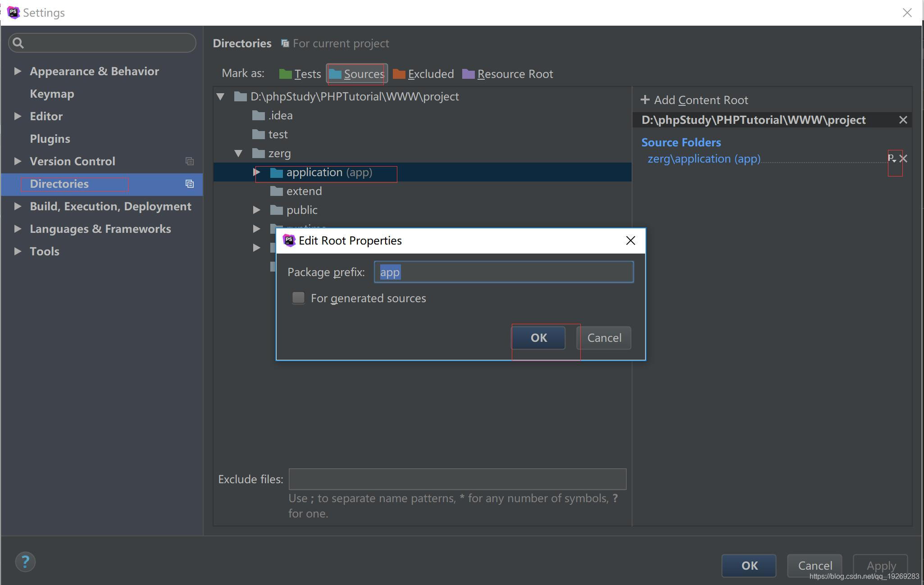Remove zerg\application source folder entry
Screen dimensions: 924x585
click(903, 159)
